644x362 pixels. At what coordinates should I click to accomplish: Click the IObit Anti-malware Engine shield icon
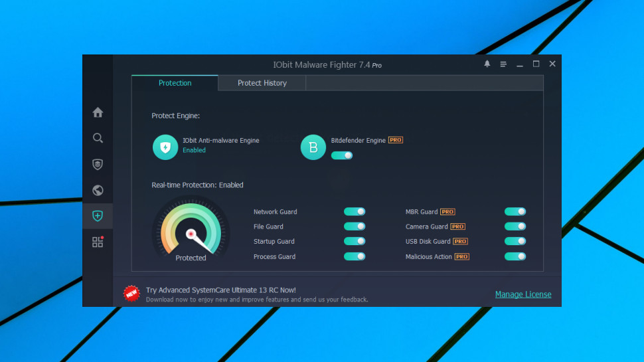[x=165, y=147]
